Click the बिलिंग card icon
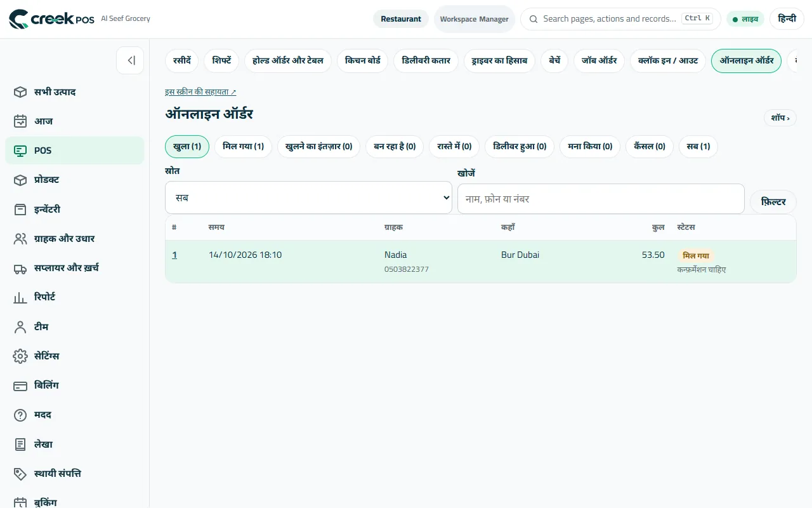 coord(20,385)
